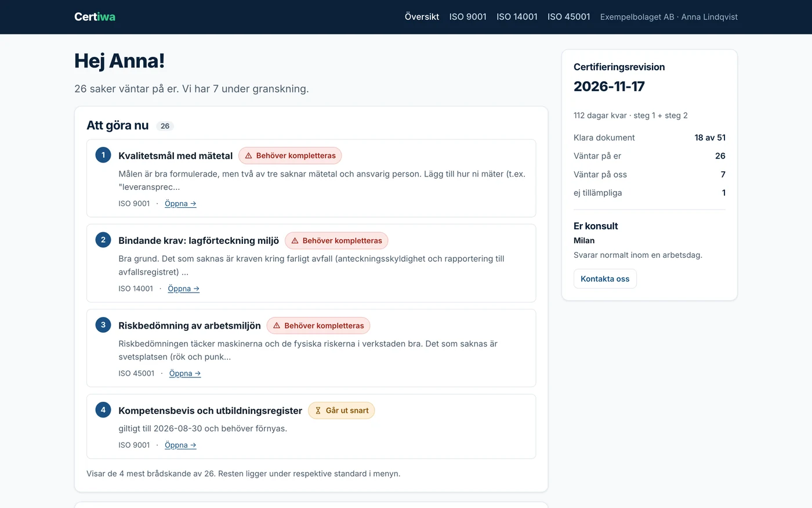Click the Kompetensbevis och utbildningsregister title

(x=210, y=410)
